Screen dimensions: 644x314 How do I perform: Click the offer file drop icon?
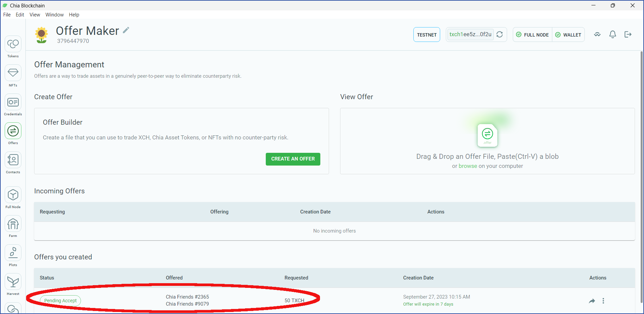tap(487, 135)
